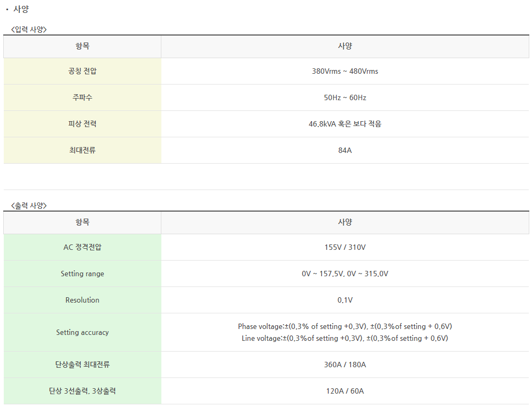Screen dimensions: 532x413
Task: Click the 46.8kVA apparent power value
Action: 345,124
